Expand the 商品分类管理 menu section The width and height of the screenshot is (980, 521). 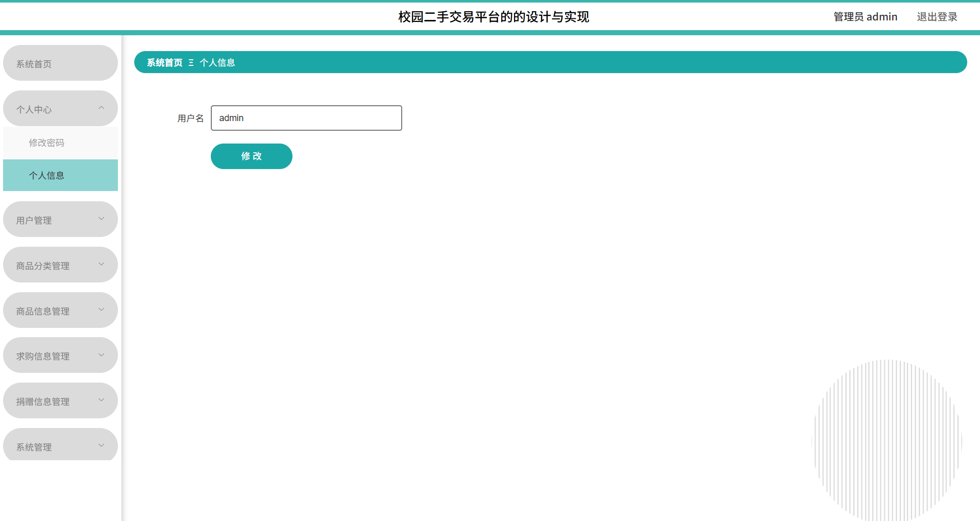tap(60, 265)
